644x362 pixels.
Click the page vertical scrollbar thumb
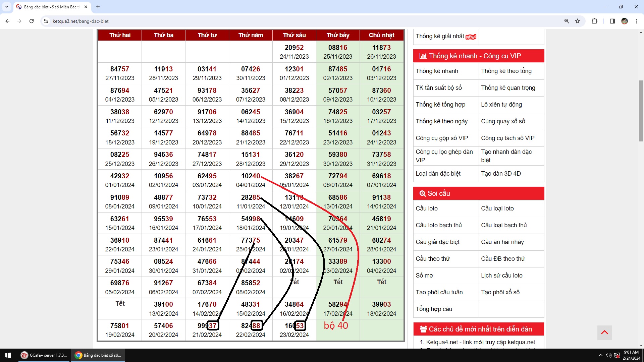click(641, 111)
